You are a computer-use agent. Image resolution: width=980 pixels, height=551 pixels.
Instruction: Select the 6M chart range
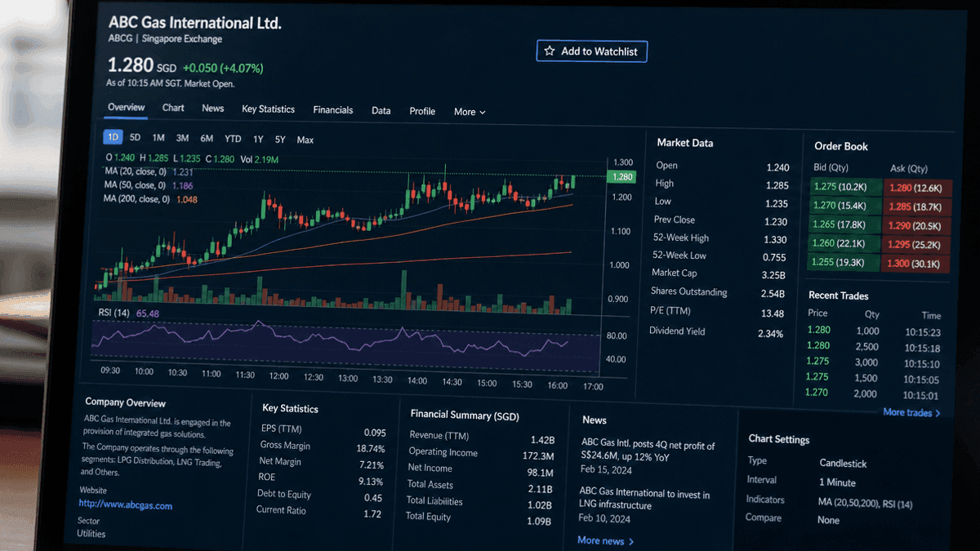pos(207,139)
